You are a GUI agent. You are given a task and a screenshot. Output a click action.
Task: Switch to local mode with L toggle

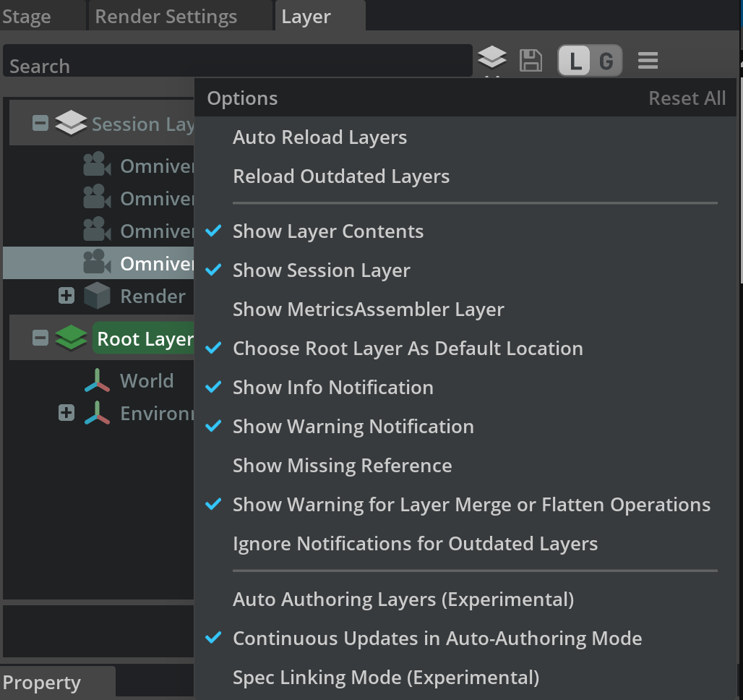coord(575,61)
